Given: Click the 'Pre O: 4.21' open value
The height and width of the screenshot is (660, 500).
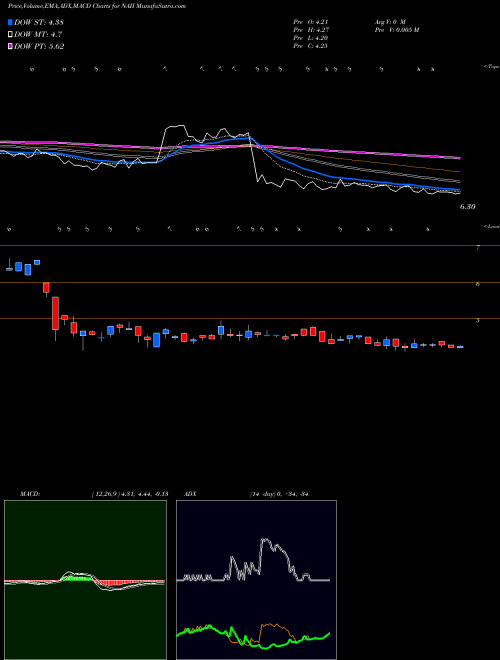Looking at the screenshot, I should (311, 22).
